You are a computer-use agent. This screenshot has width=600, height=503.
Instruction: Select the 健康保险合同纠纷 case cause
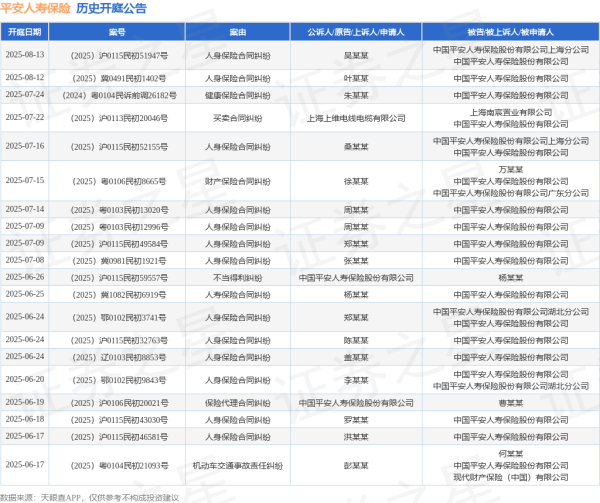click(234, 95)
